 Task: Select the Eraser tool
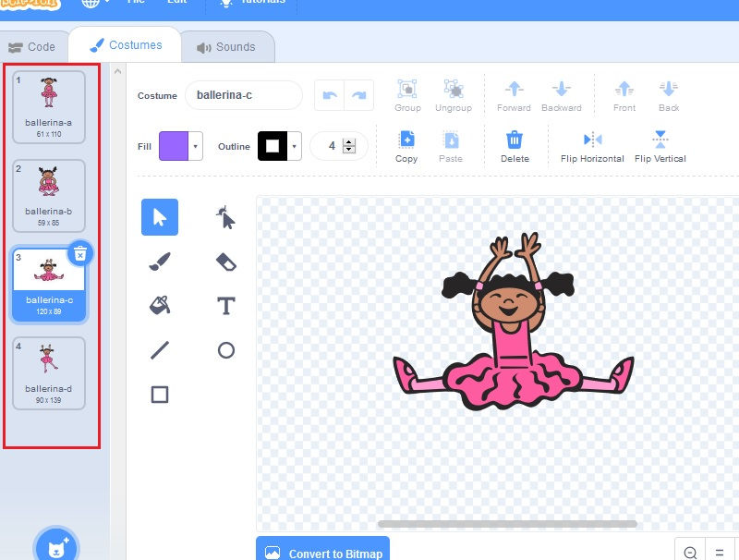click(x=225, y=262)
